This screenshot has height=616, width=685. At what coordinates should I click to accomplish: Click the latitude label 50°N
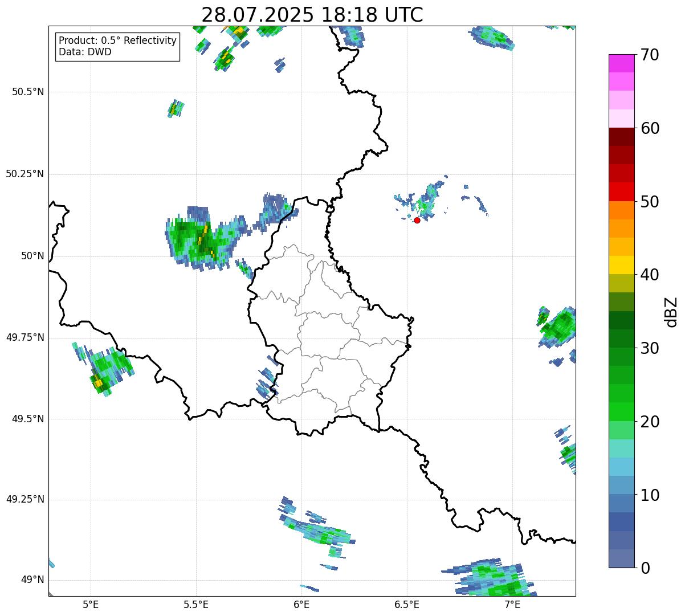point(32,256)
